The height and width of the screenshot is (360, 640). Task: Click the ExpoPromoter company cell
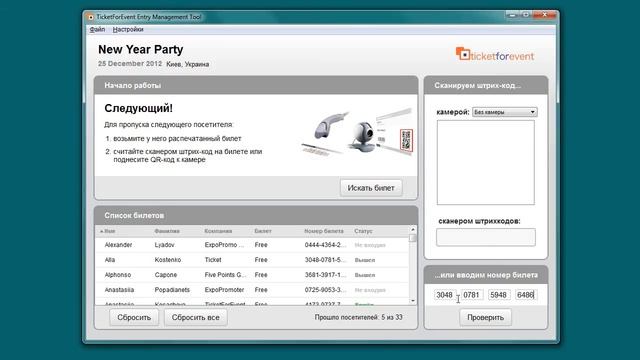tap(224, 290)
